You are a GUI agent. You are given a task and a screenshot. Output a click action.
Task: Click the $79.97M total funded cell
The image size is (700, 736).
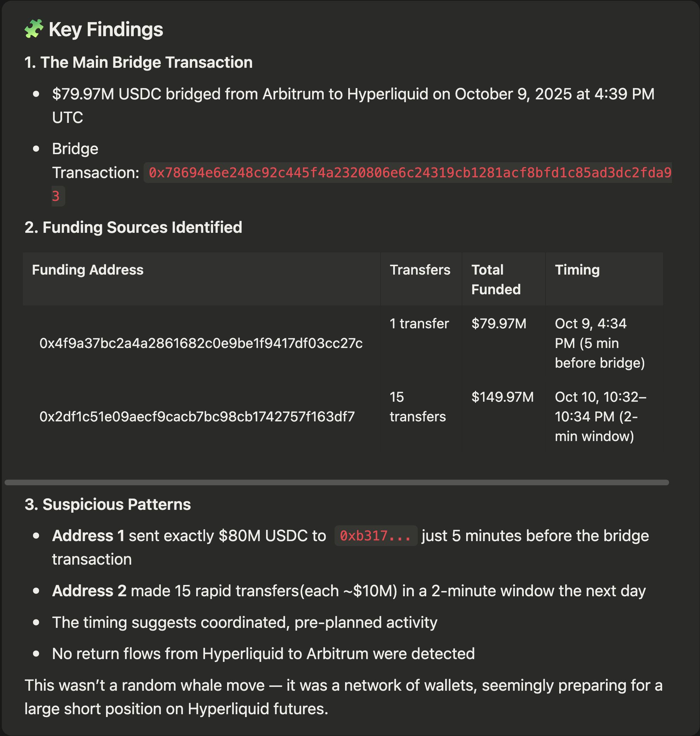(498, 324)
